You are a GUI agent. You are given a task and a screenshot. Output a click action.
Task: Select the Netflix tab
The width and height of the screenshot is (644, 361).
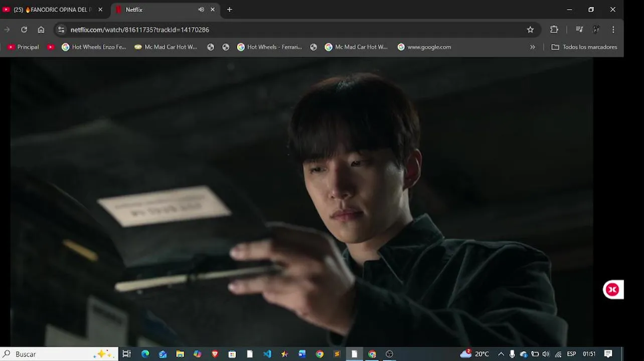164,10
